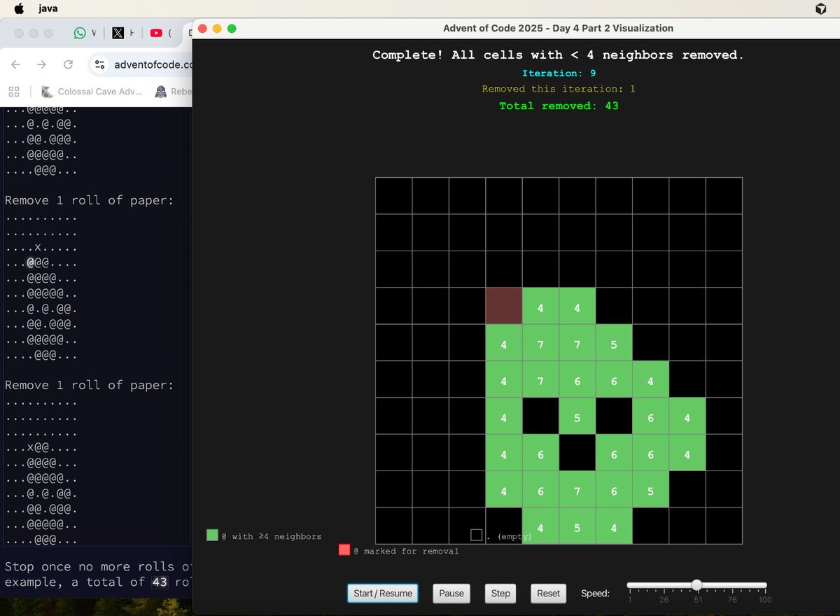Click the green legend swatch for ≥4 neighbors
Screen dimensions: 840x616
pyautogui.click(x=212, y=535)
